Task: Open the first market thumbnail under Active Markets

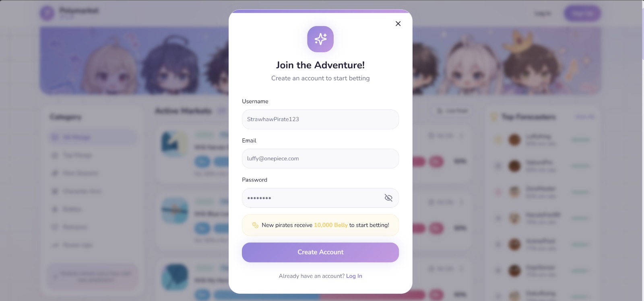Action: pyautogui.click(x=175, y=143)
